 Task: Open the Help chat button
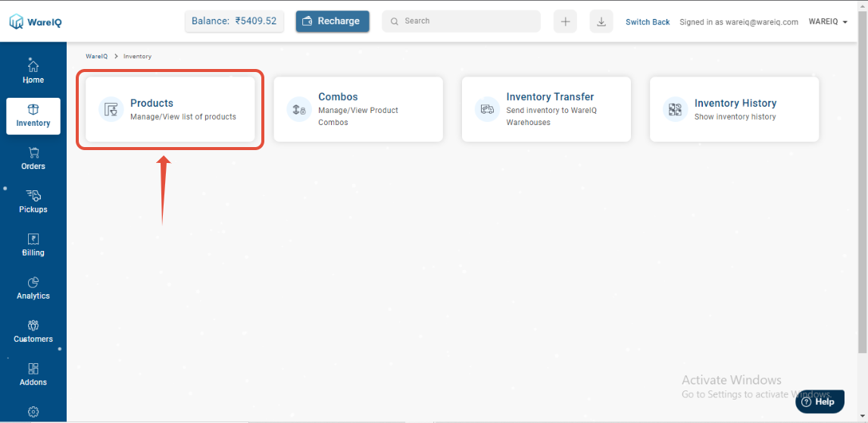(x=820, y=401)
